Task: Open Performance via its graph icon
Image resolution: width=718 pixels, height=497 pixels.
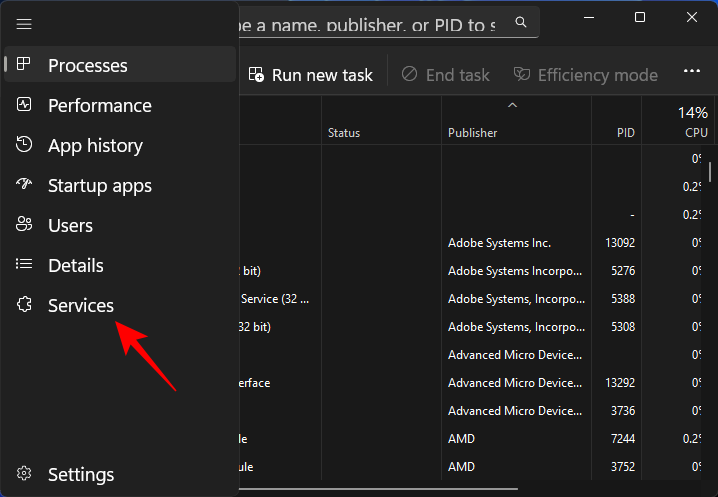Action: [x=25, y=105]
